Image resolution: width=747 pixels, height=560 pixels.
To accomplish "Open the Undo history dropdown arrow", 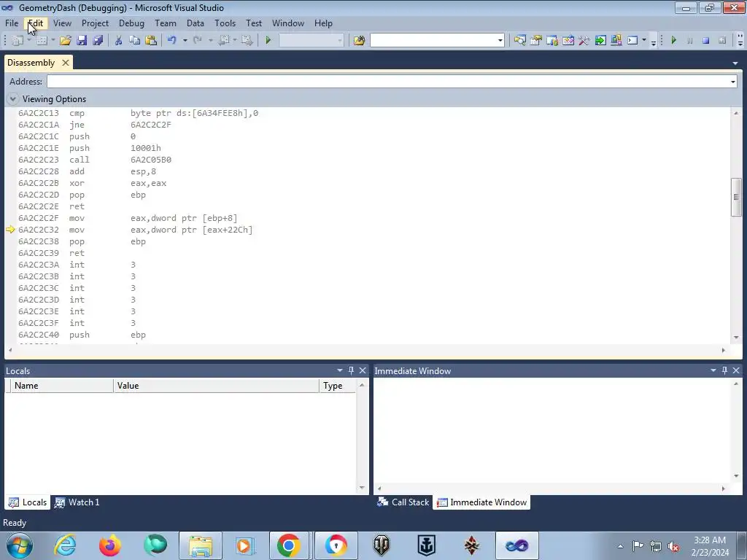I will [x=185, y=41].
